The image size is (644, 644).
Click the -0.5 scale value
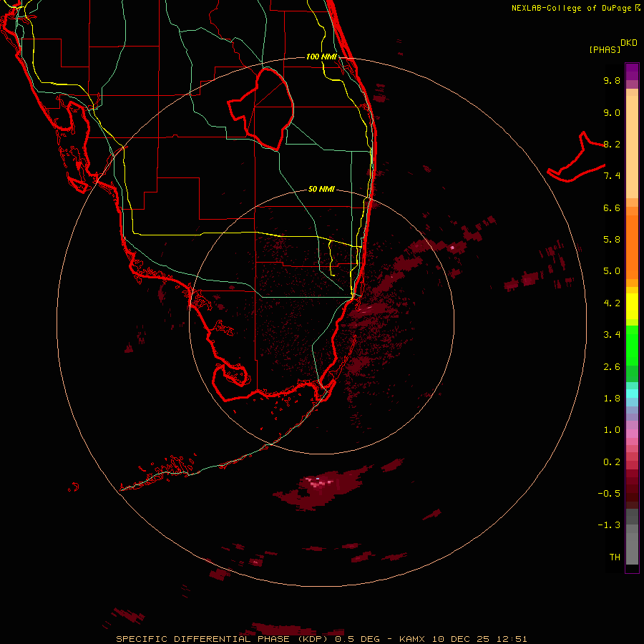click(x=609, y=494)
